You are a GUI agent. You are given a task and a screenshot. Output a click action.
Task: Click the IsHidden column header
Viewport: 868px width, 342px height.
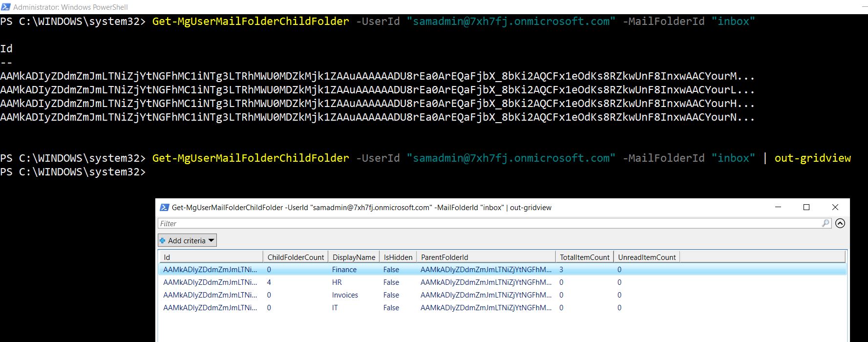398,257
